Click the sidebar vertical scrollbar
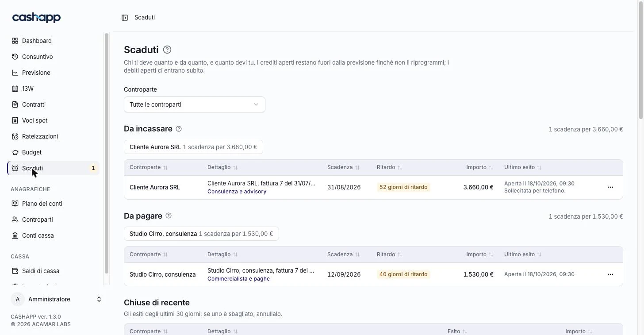 106,153
